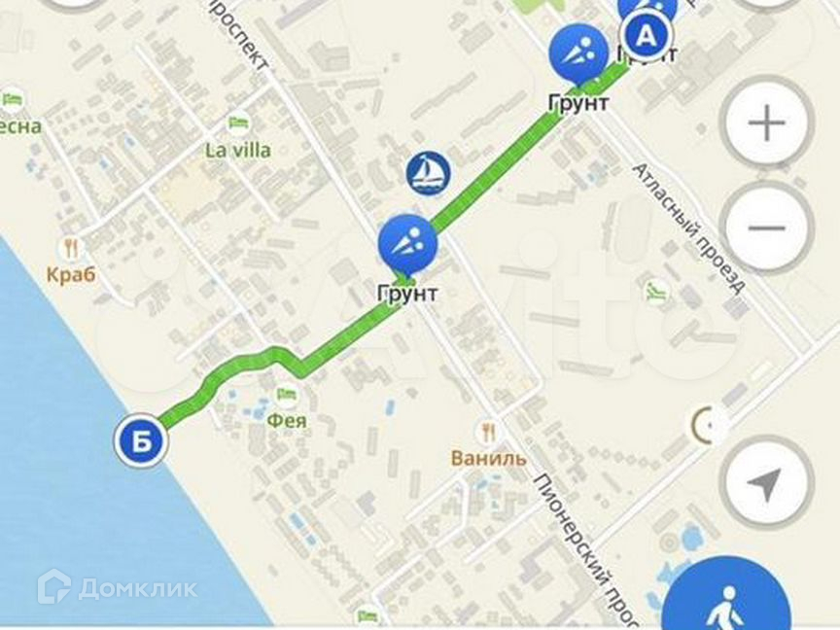Viewport: 840px width, 630px height.
Task: Tap the Весна hotel marker at left edge
Action: 12,100
